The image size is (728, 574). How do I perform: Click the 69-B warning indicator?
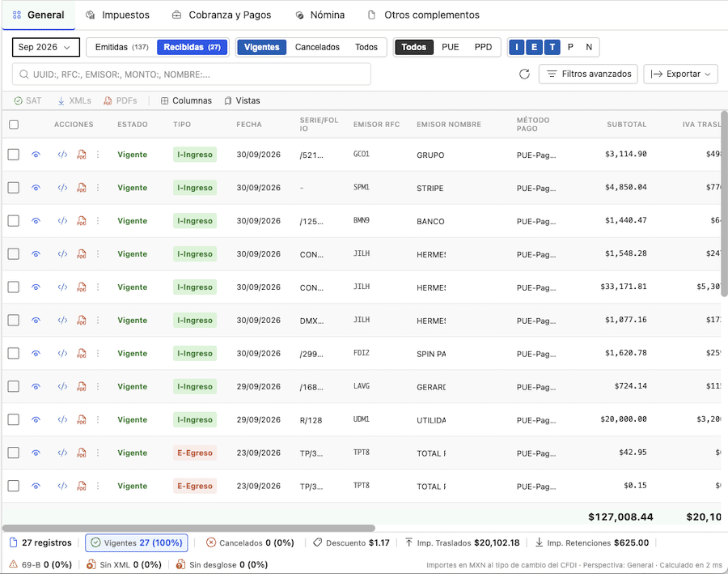coord(40,565)
